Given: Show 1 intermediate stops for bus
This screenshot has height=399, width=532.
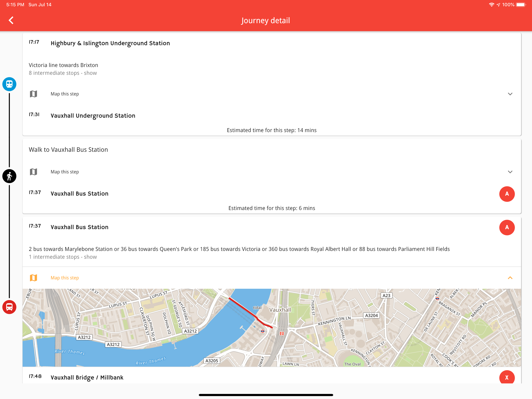Looking at the screenshot, I should [x=63, y=257].
